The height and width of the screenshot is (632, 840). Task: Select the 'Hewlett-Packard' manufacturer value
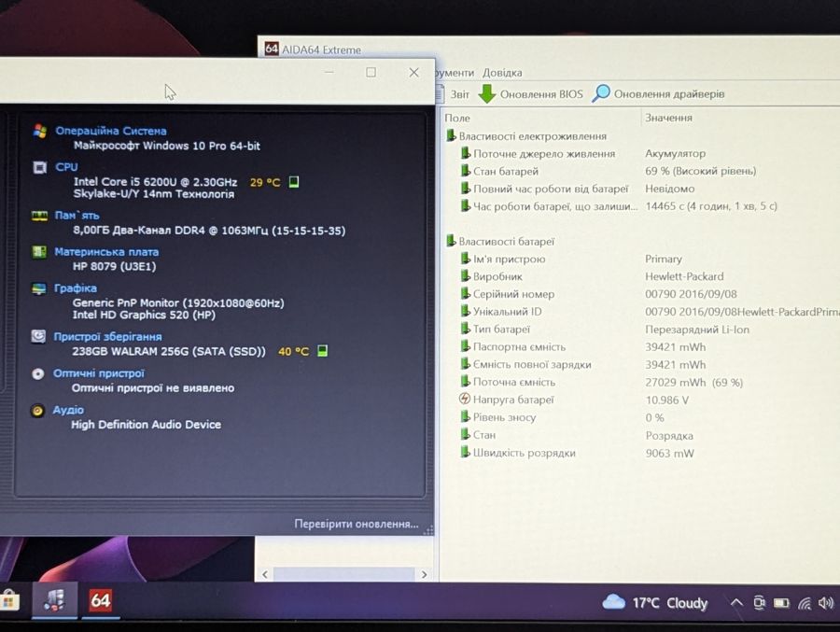[684, 276]
